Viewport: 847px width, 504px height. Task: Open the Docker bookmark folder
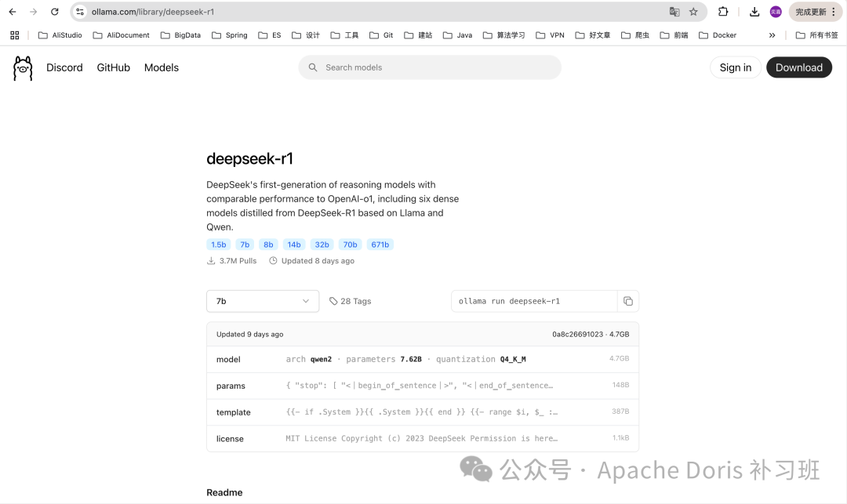pyautogui.click(x=718, y=35)
